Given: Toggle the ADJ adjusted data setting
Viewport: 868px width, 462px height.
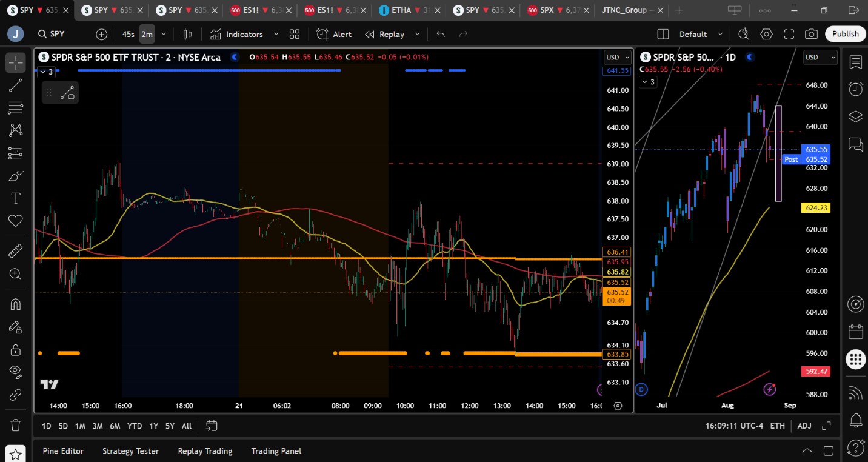Looking at the screenshot, I should (x=804, y=426).
